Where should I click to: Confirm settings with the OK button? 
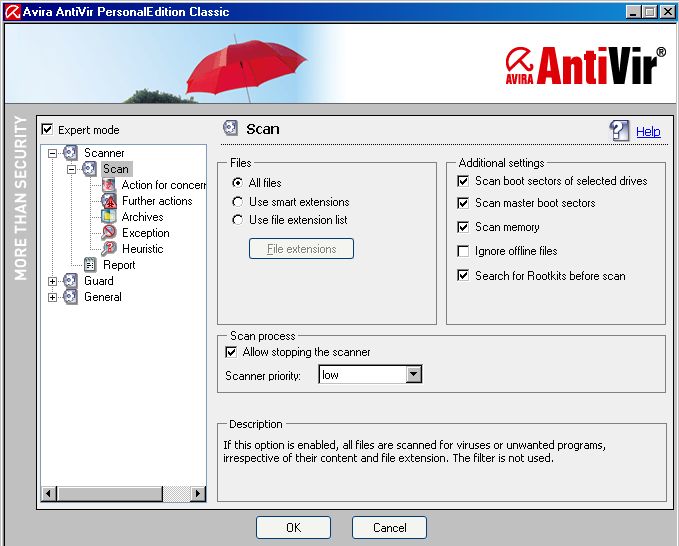pos(294,527)
